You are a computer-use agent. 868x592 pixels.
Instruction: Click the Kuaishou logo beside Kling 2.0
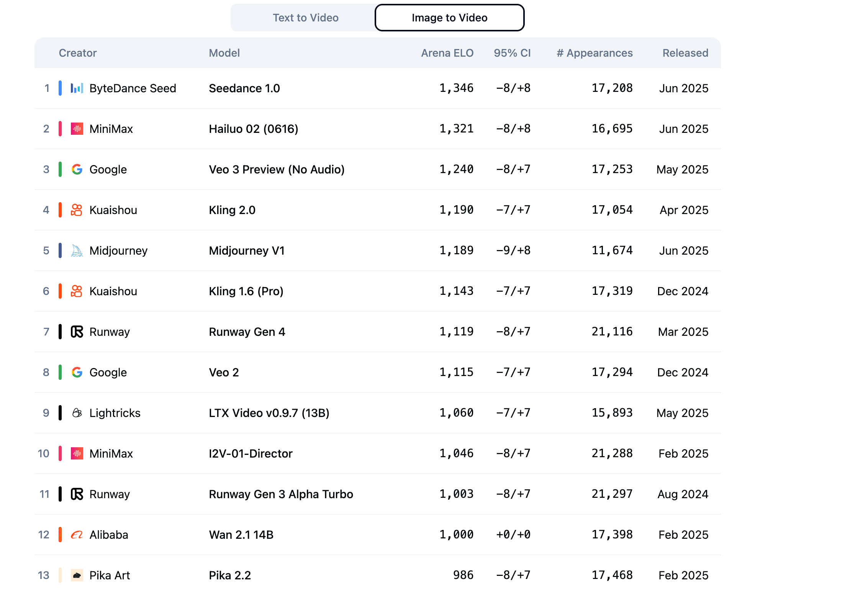click(x=77, y=210)
